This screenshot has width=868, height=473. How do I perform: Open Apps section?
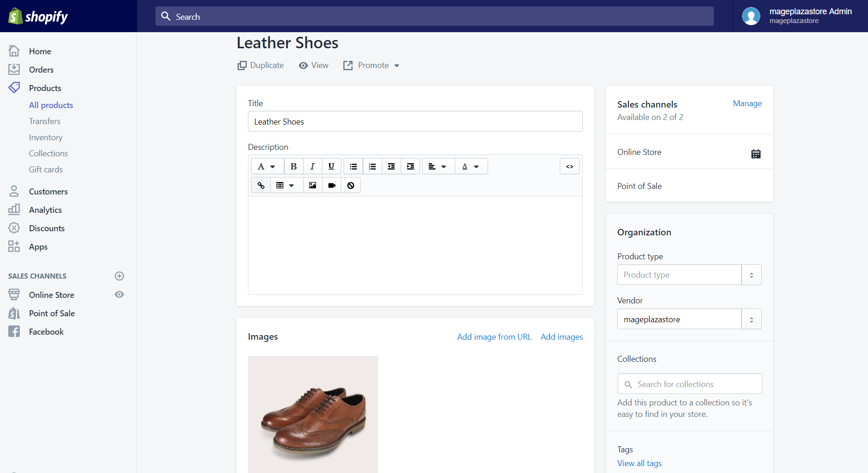pos(38,246)
